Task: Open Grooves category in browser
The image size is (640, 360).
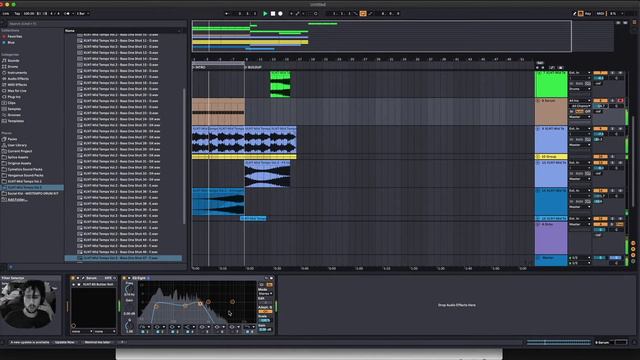Action: point(14,115)
